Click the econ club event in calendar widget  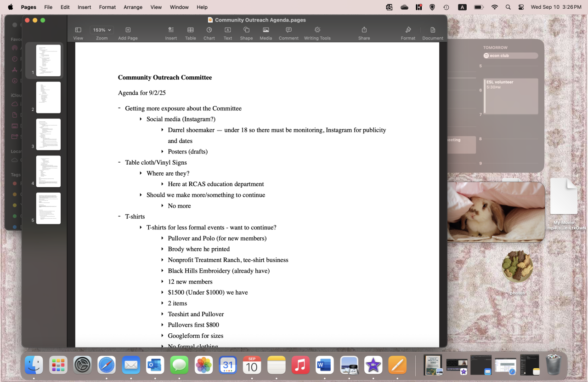coord(510,56)
